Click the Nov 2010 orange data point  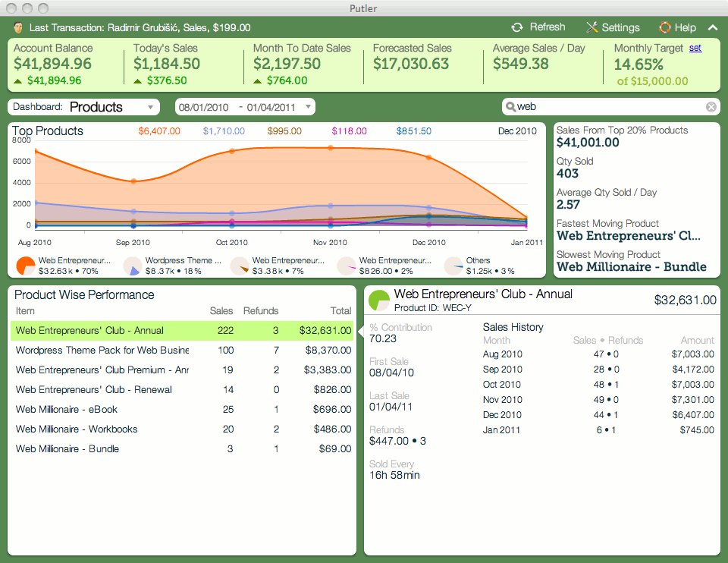coord(331,148)
